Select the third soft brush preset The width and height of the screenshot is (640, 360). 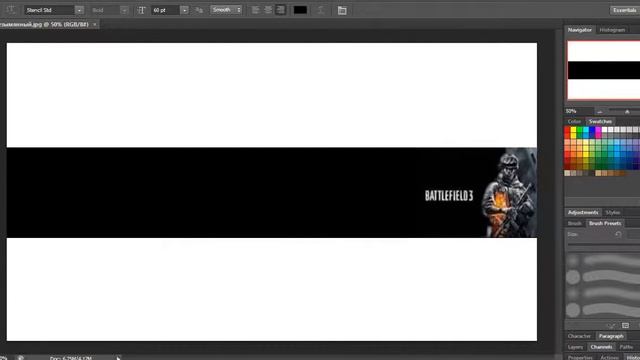[603, 293]
